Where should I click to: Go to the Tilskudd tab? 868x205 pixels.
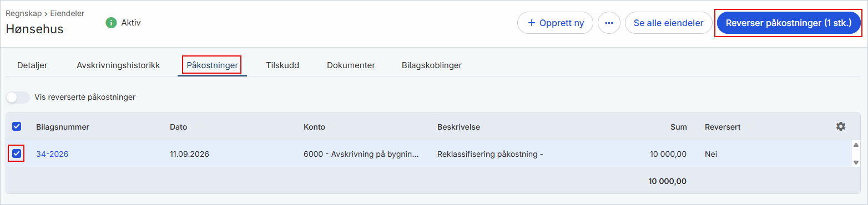tap(282, 65)
